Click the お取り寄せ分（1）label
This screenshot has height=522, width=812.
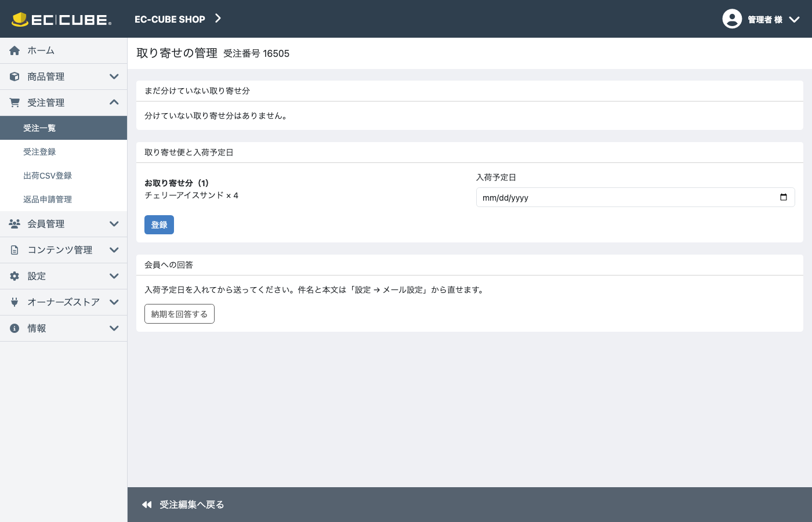click(x=177, y=183)
